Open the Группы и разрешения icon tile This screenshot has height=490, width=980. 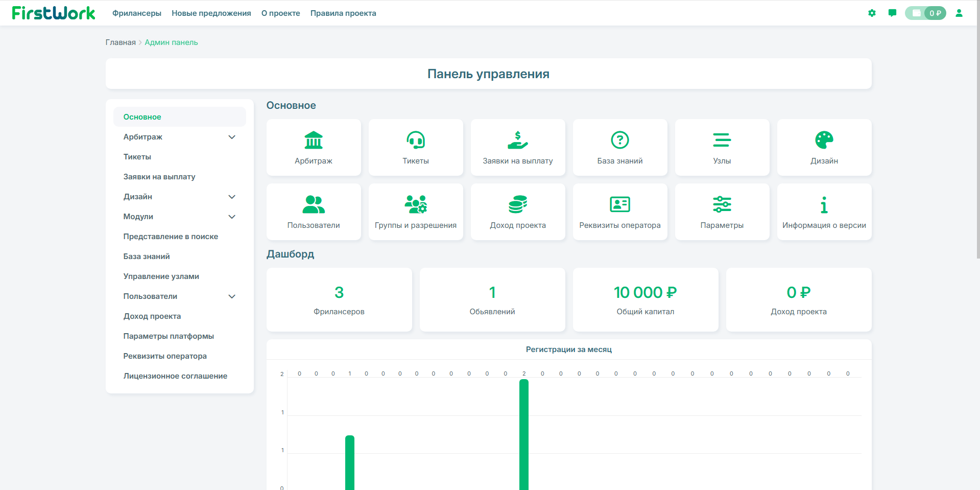coord(416,212)
